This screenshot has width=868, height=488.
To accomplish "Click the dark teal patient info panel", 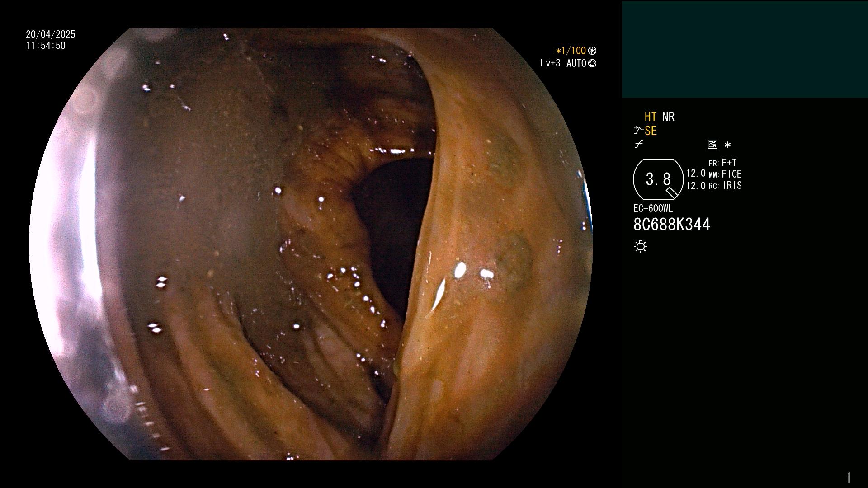I will click(745, 49).
